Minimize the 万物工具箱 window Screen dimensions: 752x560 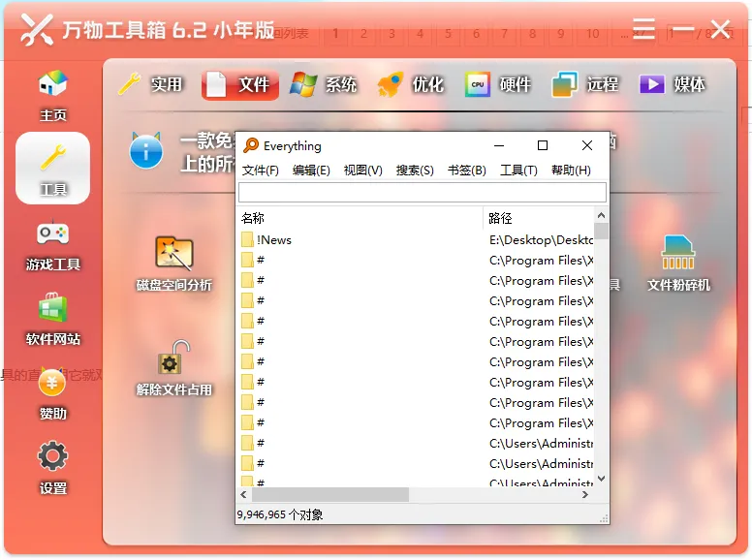(x=681, y=29)
